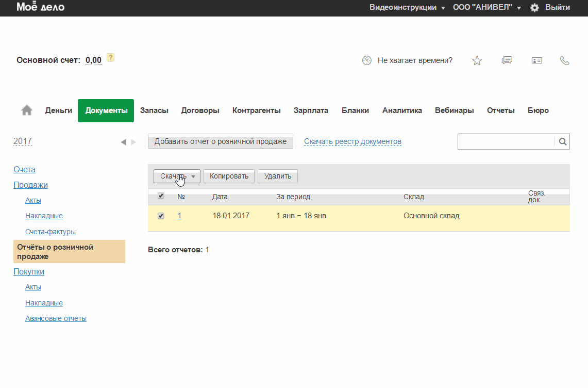The height and width of the screenshot is (388, 588).
Task: Switch to previous year with left arrow
Action: pyautogui.click(x=123, y=142)
